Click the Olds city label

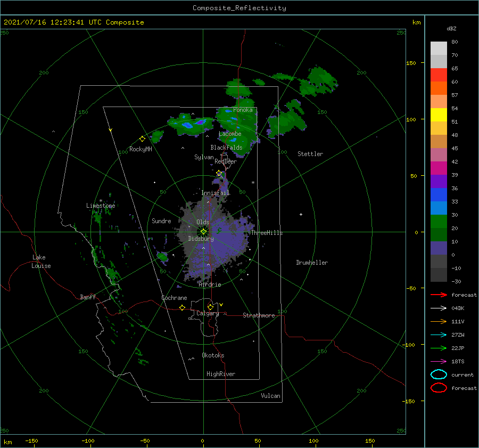click(x=203, y=222)
